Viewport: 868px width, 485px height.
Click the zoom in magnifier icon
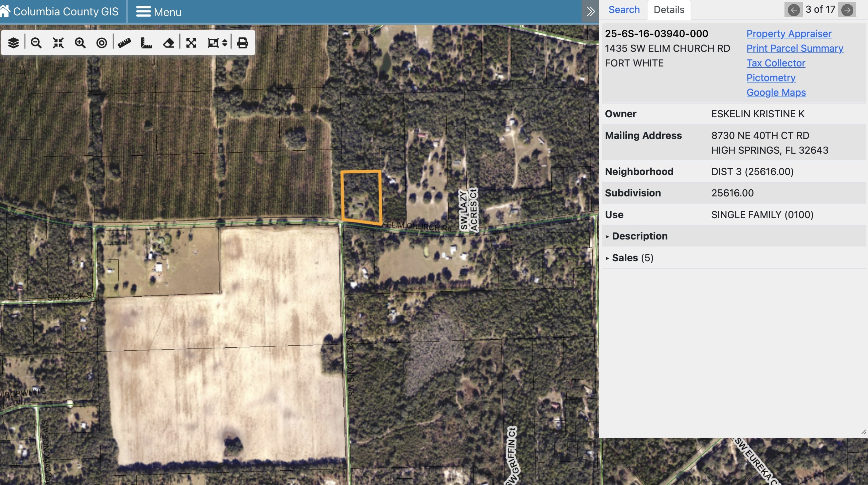[x=80, y=43]
